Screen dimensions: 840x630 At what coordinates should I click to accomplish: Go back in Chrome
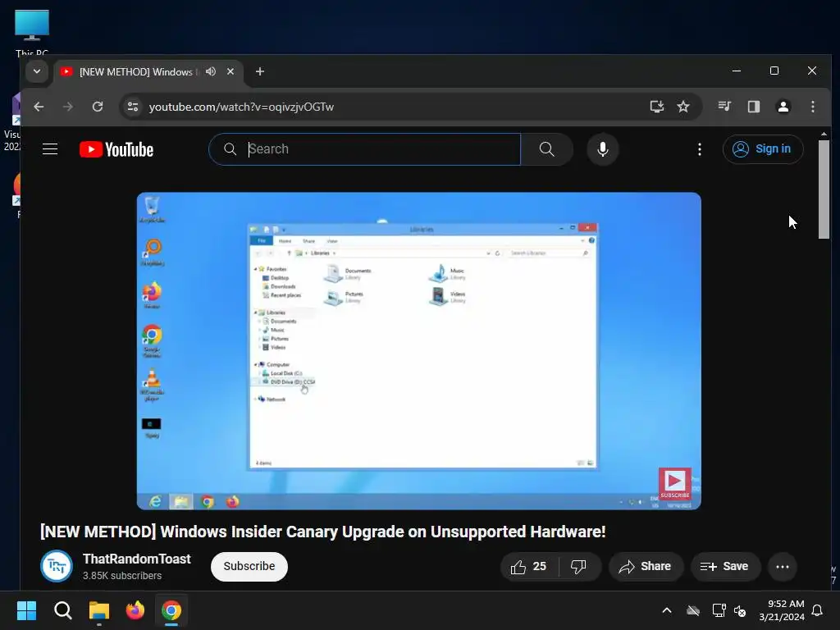(x=39, y=107)
